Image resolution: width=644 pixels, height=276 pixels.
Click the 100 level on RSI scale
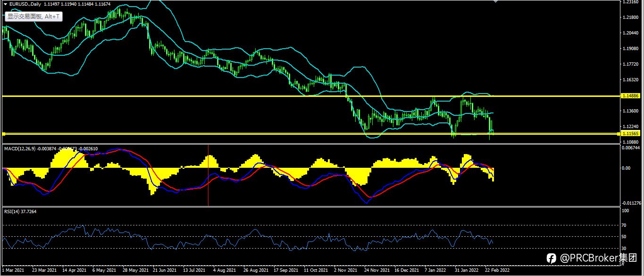[x=626, y=211]
